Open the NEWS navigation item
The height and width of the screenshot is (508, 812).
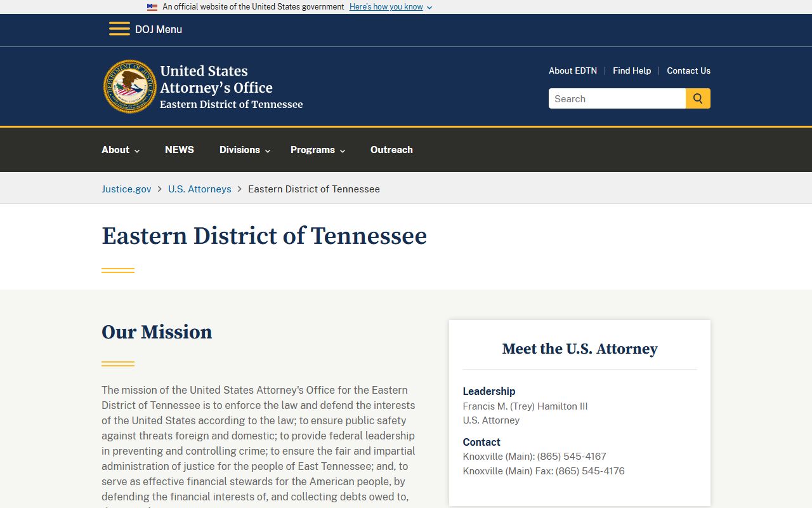pyautogui.click(x=180, y=150)
